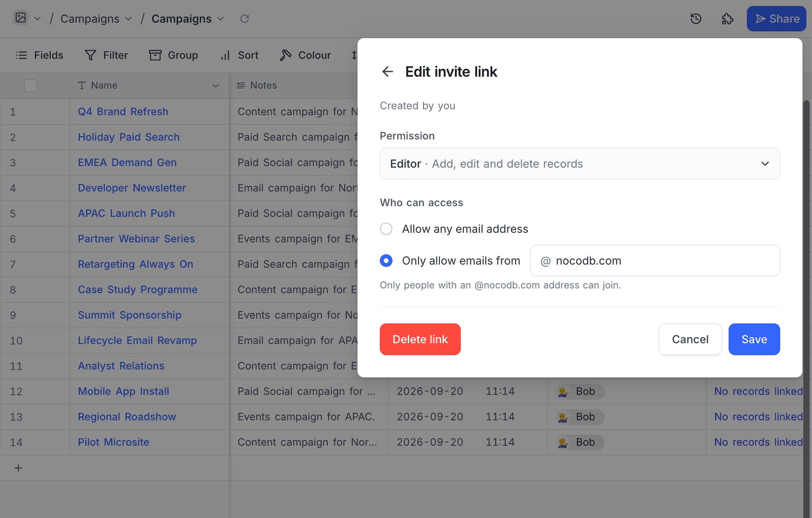Click No records linked in Pilot Microsite row
The width and height of the screenshot is (812, 518).
coord(758,442)
